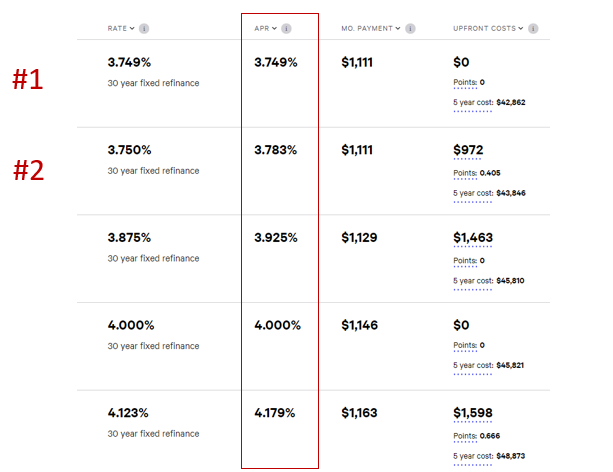
Task: Click Points 0.666 label
Action: [465, 436]
